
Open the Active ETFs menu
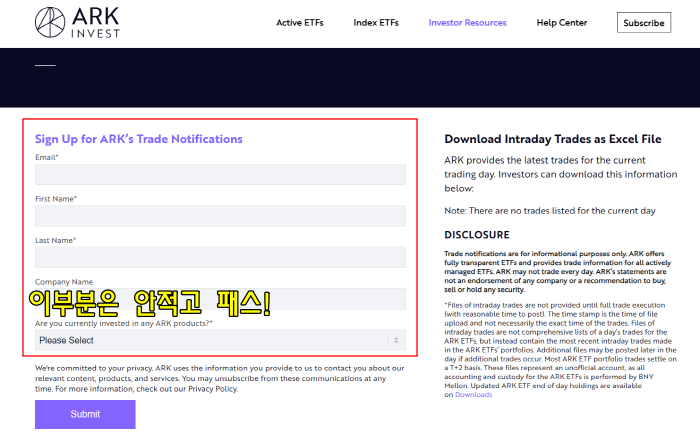pyautogui.click(x=300, y=23)
